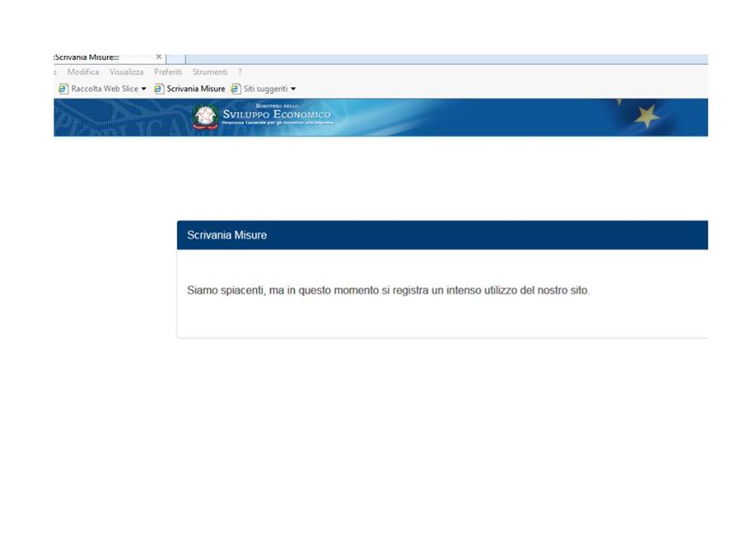Image resolution: width=756 pixels, height=534 pixels.
Task: Click the EU star in the banner
Action: point(646,117)
